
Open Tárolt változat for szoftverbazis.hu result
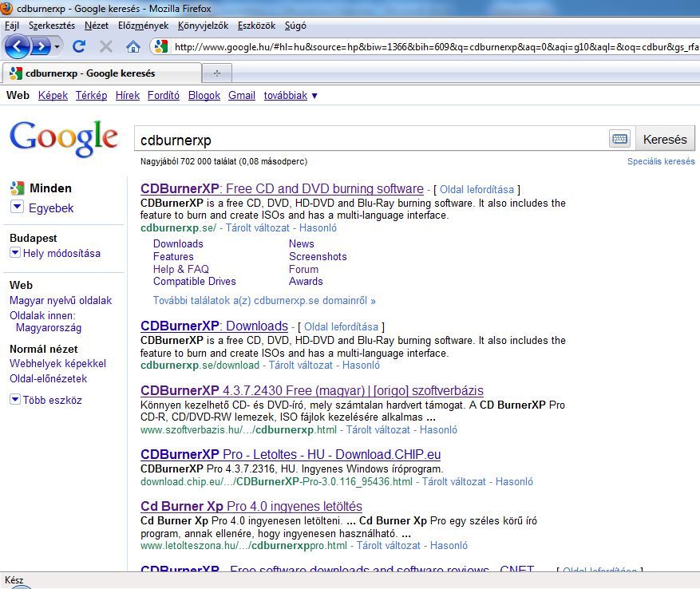[378, 430]
